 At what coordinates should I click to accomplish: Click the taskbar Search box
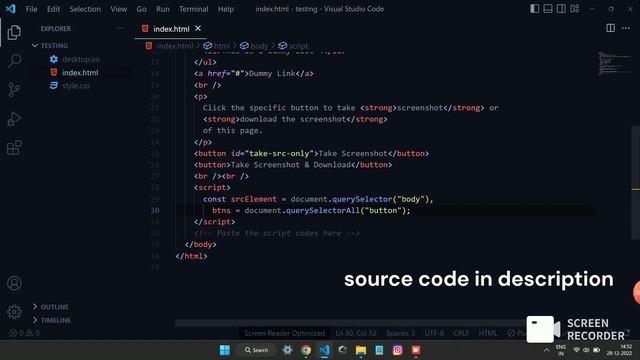click(256, 350)
